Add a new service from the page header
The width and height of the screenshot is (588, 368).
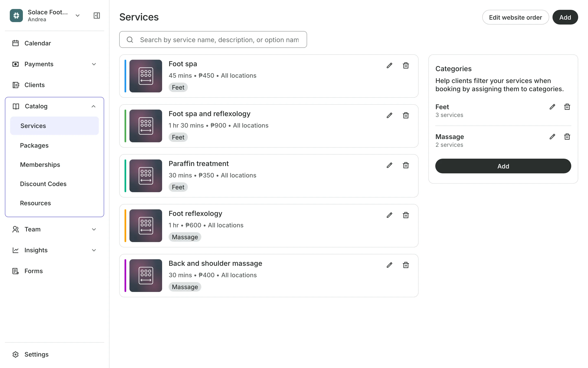(565, 17)
